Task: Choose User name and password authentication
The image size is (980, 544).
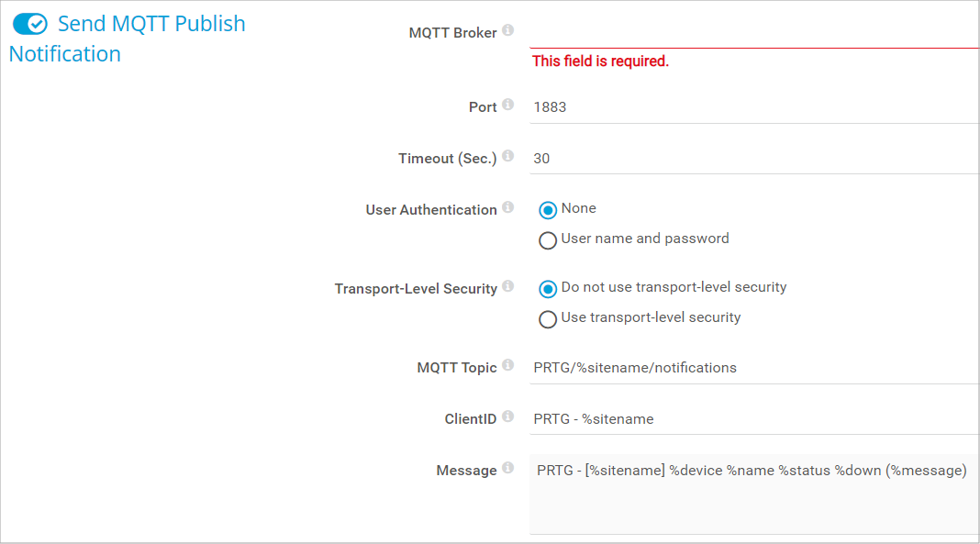Action: tap(548, 240)
